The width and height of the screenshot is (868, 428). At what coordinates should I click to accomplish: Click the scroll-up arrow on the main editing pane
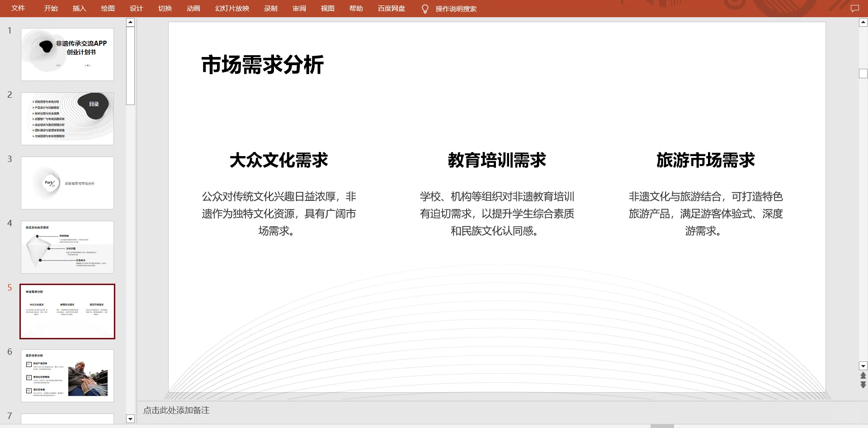tap(863, 21)
